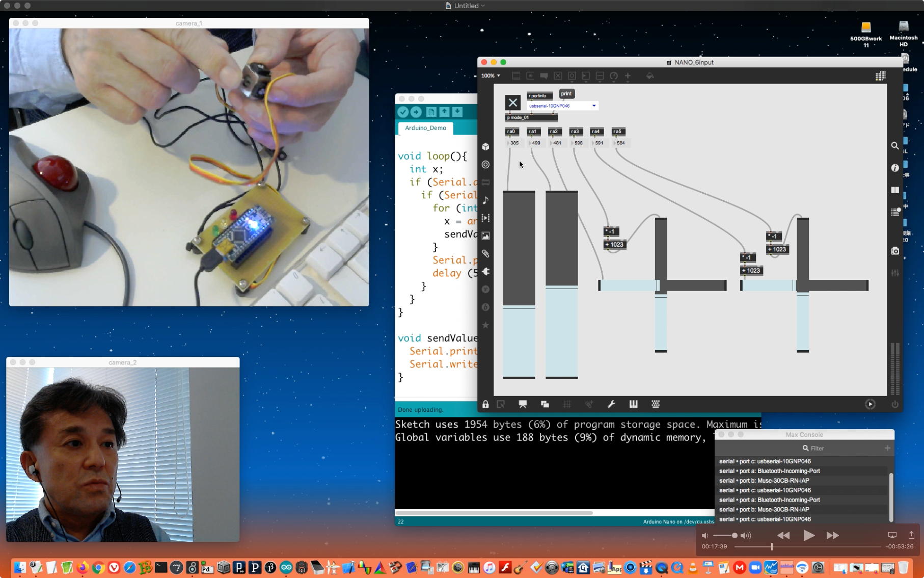The image size is (924, 578).
Task: Click the camera snapshot icon in the right sidebar
Action: [x=895, y=251]
